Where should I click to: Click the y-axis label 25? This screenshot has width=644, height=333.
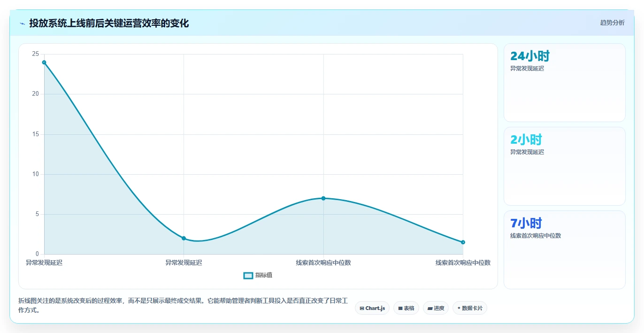click(35, 54)
